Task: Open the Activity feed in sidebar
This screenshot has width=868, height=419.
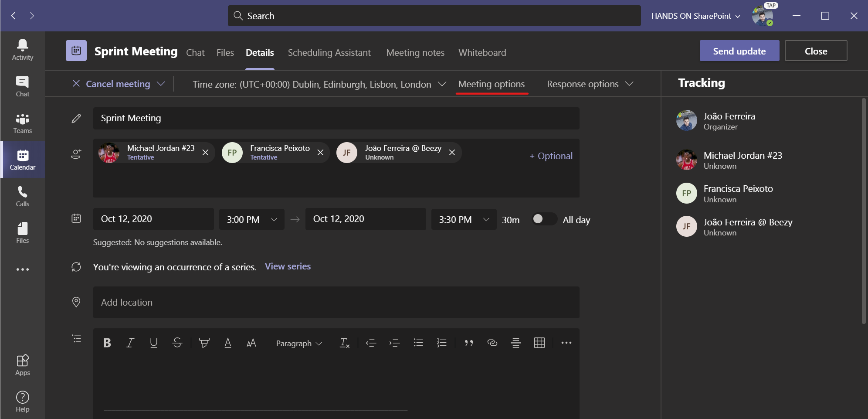Action: 22,50
